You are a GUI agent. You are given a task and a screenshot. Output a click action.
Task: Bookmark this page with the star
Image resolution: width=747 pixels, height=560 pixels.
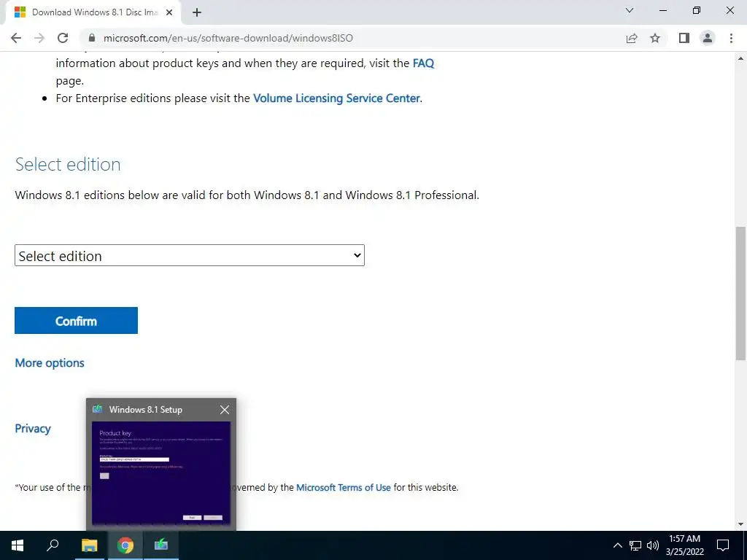click(x=656, y=38)
